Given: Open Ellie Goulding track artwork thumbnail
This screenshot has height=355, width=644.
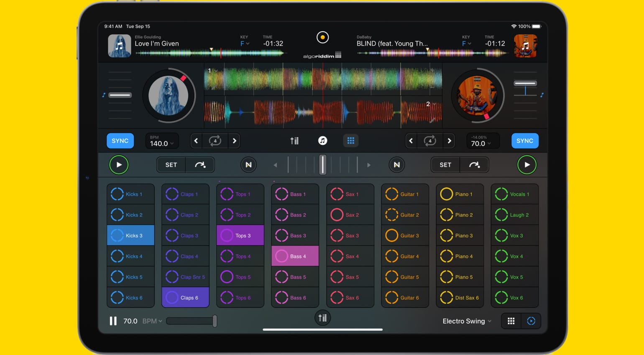Looking at the screenshot, I should (119, 46).
